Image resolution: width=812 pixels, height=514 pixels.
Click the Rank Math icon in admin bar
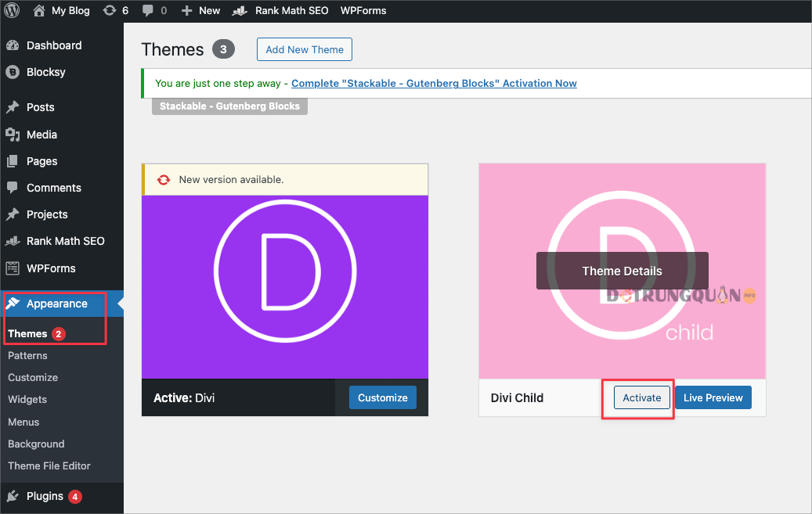[240, 10]
